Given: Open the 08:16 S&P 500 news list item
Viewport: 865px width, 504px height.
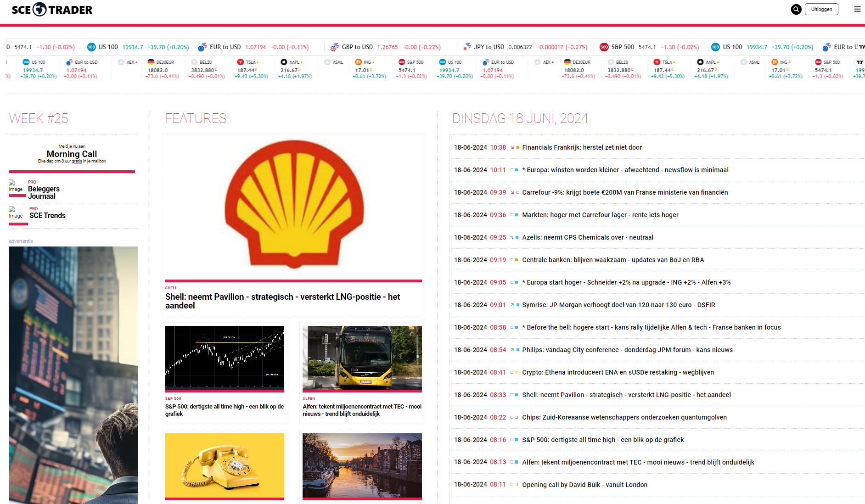Looking at the screenshot, I should coord(603,440).
